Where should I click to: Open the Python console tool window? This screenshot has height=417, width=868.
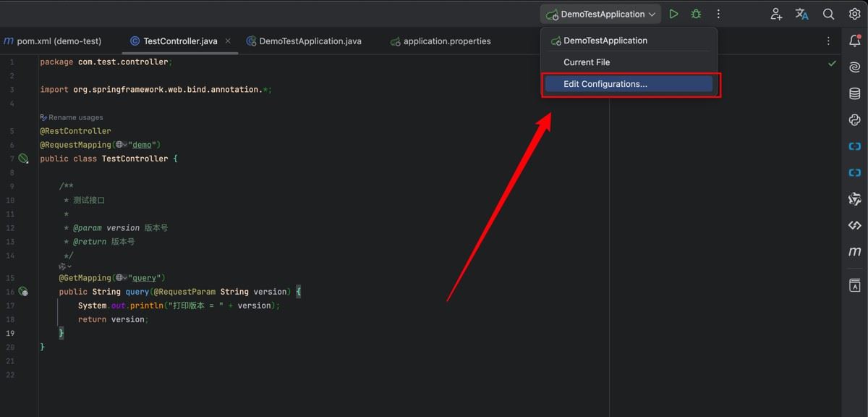click(854, 120)
